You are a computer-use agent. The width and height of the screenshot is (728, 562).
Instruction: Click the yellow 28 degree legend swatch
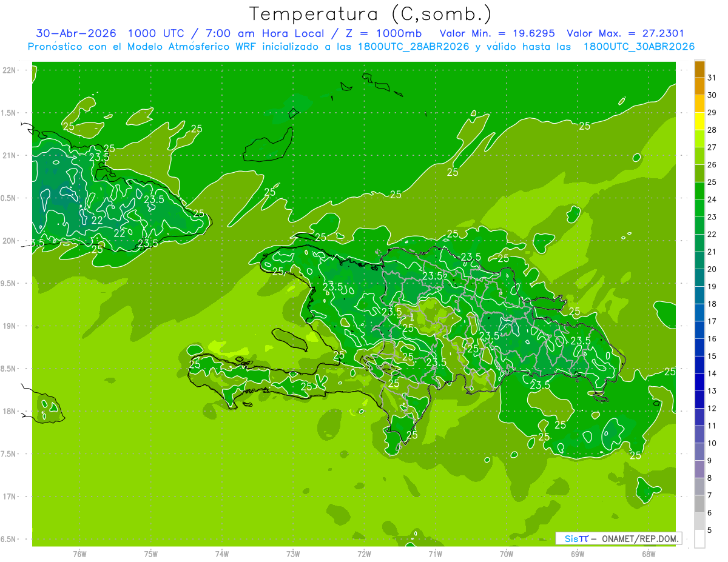pyautogui.click(x=699, y=121)
